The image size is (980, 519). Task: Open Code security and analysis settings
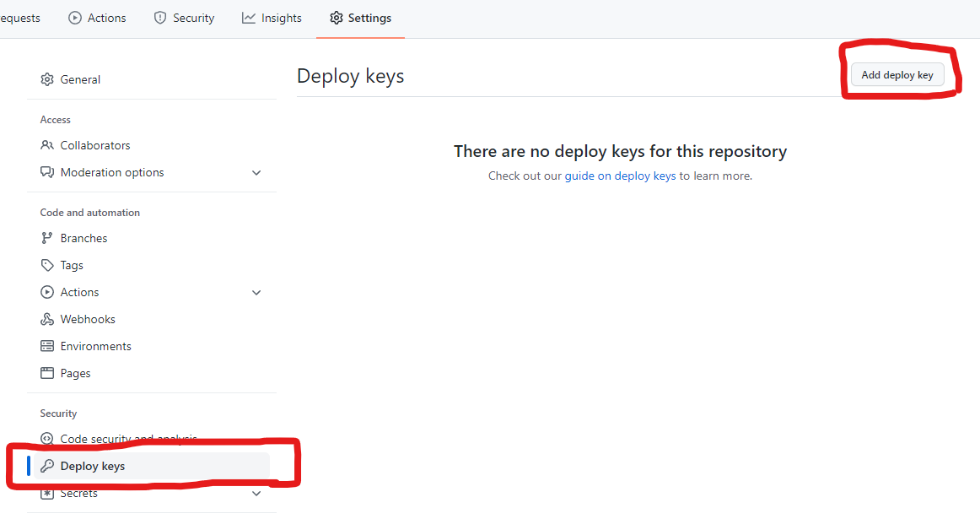pyautogui.click(x=128, y=439)
